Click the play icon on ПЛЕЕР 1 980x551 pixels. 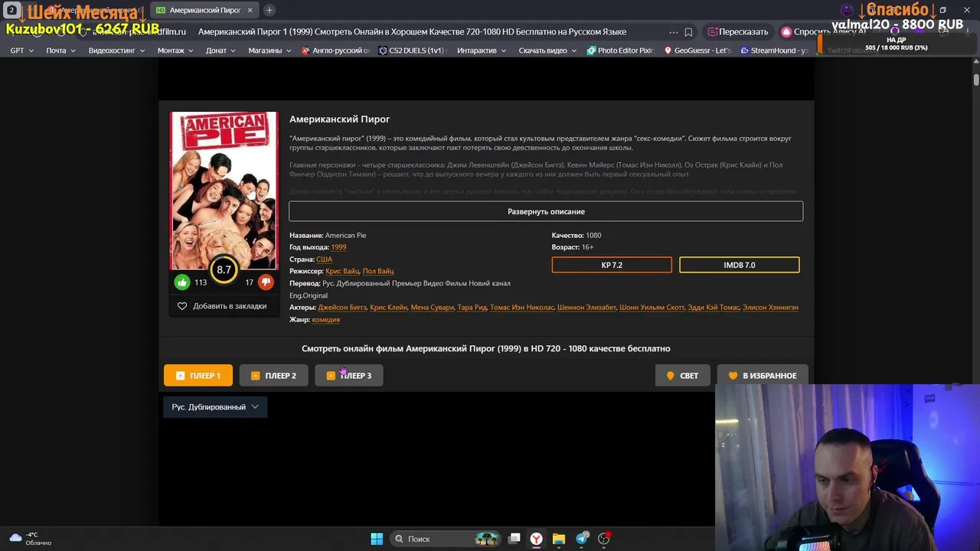[180, 376]
